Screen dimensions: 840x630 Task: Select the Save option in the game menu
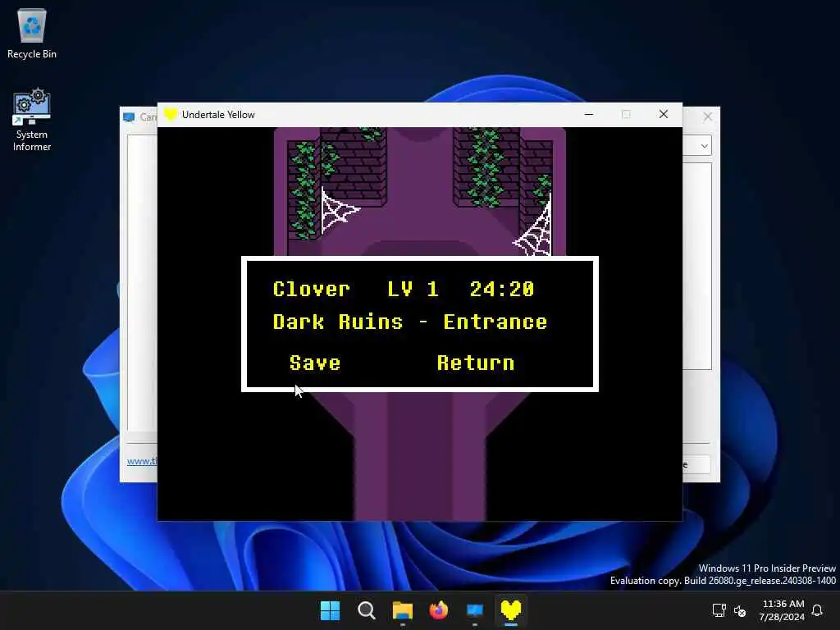coord(315,363)
